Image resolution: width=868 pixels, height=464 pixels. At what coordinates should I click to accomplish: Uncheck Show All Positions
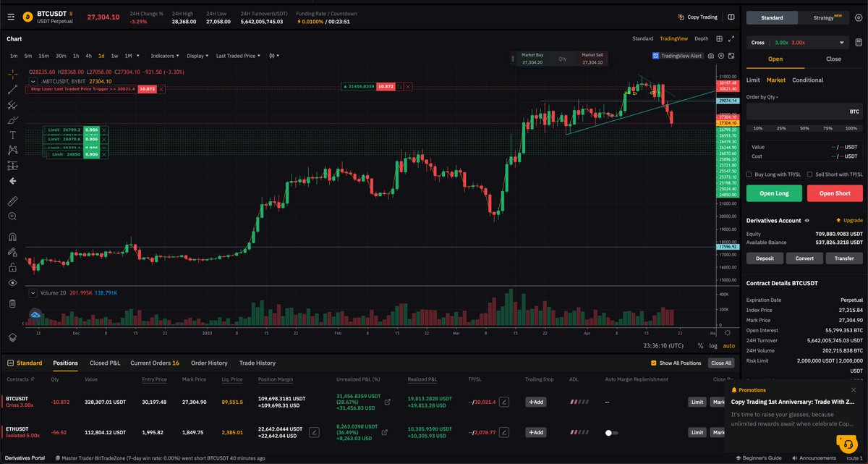tap(654, 363)
